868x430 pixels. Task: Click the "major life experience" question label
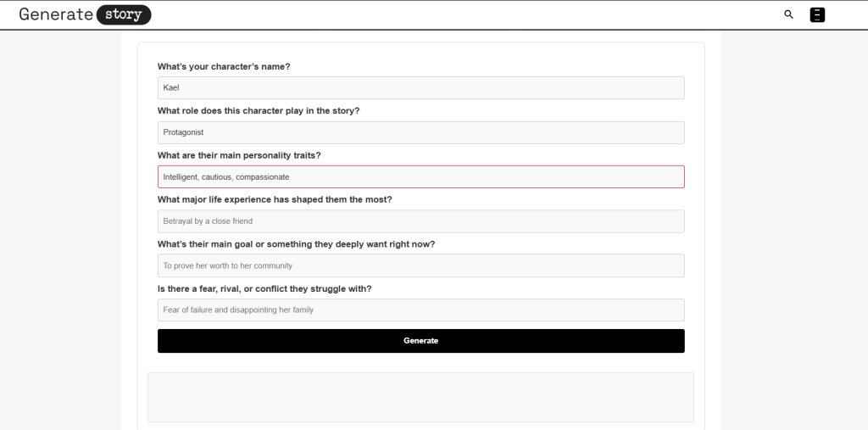pos(275,199)
